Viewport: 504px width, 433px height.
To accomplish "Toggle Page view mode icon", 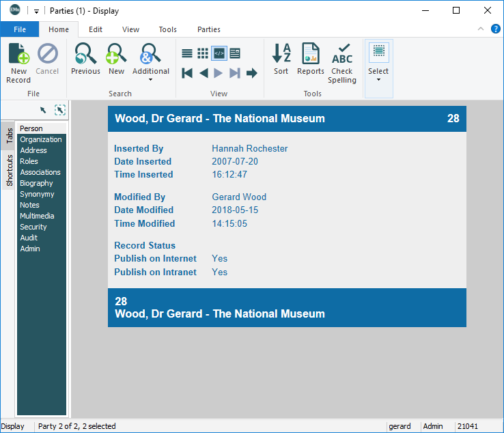I will (235, 53).
